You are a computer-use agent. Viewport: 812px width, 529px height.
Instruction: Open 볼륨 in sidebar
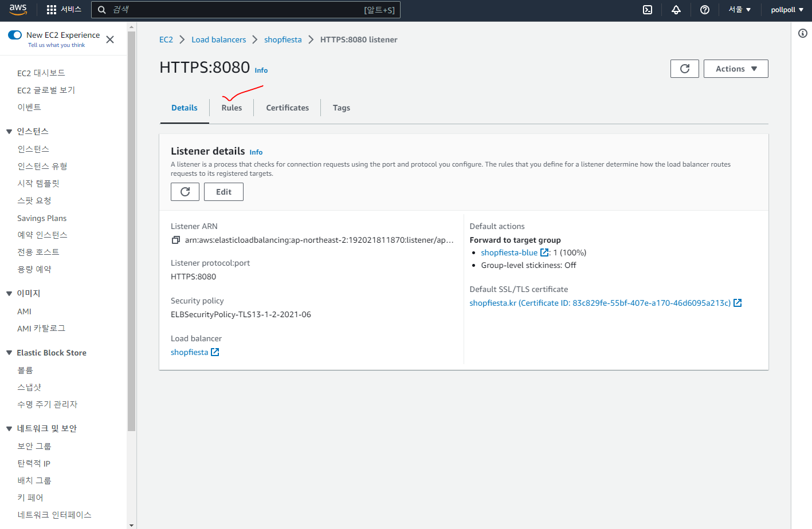[x=25, y=370]
